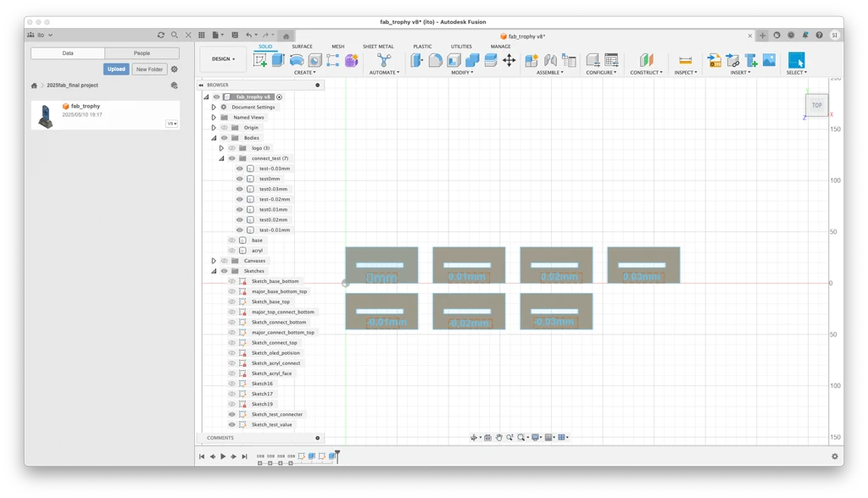Click the Save icon
868x498 pixels.
235,35
